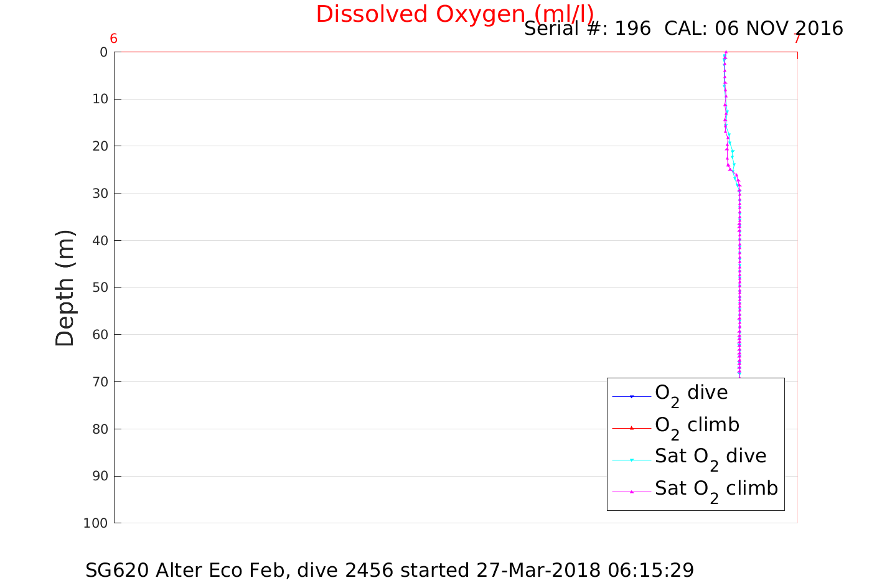Click the magenta Sat O2 climb legend marker
This screenshot has width=882, height=588.
pyautogui.click(x=631, y=492)
